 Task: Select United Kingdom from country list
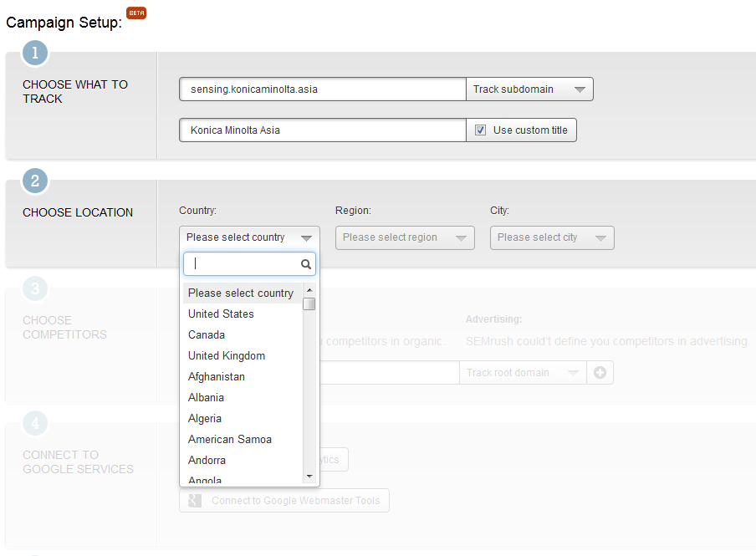[x=243, y=356]
